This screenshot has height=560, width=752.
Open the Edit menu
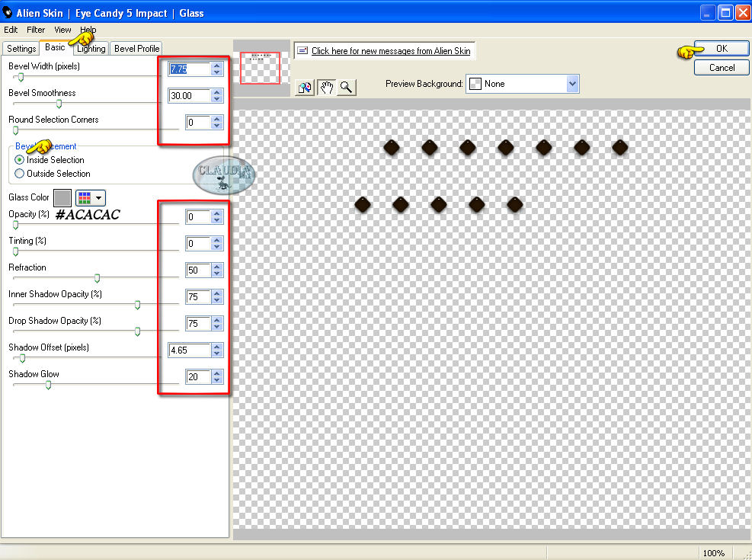click(11, 30)
